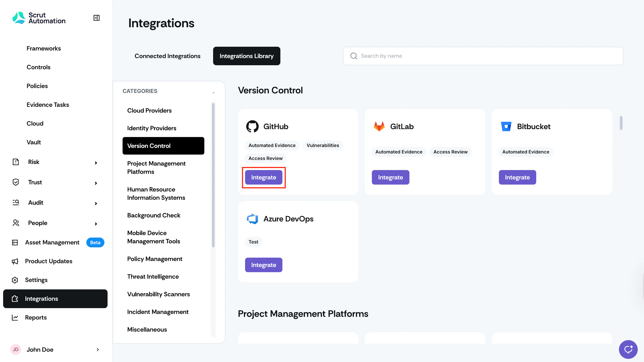Integrate GitHub using its button
The image size is (644, 362).
(263, 177)
